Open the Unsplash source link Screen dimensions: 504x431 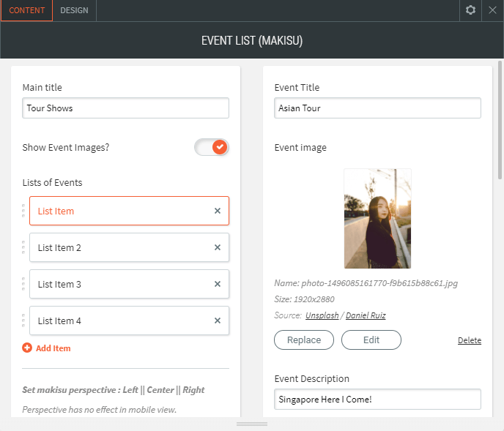click(322, 315)
